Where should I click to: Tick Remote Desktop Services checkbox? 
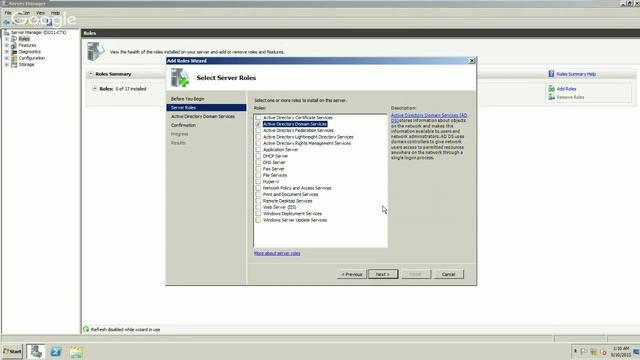(x=258, y=201)
